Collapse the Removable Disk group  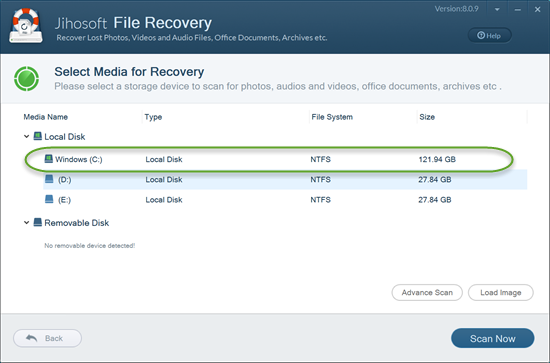(x=26, y=222)
